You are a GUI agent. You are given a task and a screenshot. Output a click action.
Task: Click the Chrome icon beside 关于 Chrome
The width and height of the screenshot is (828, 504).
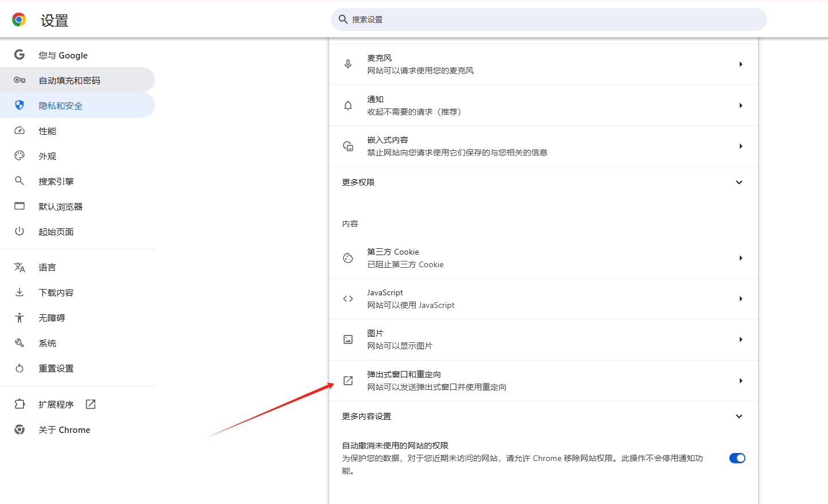click(19, 429)
